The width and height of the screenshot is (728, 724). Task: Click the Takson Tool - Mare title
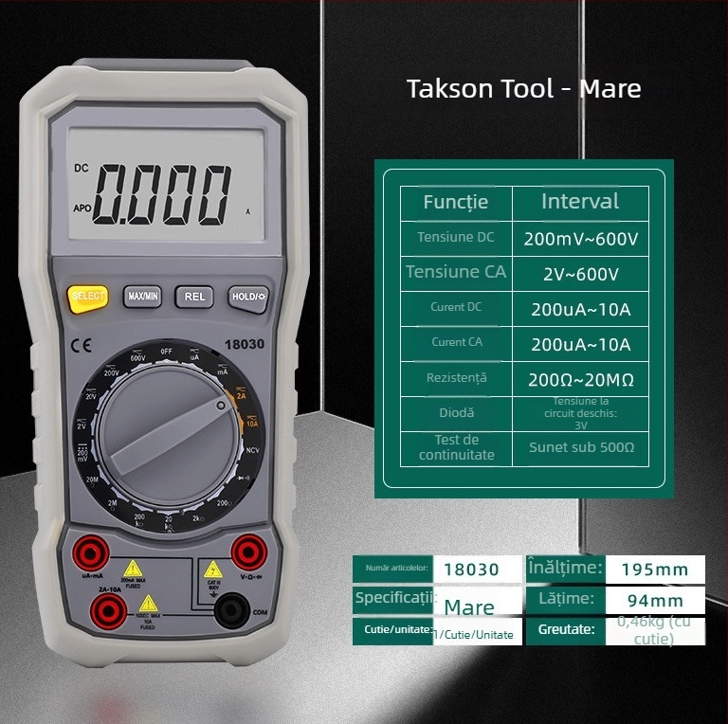[523, 89]
